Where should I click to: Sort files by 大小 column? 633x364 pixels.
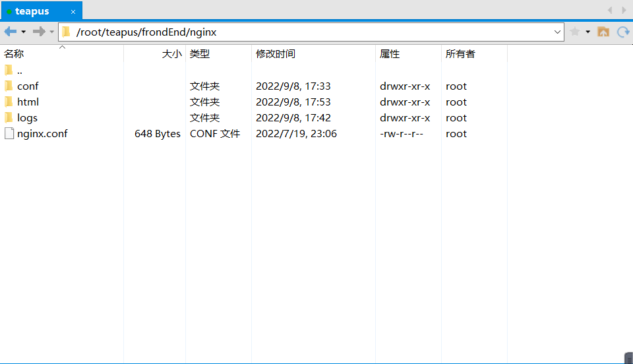[x=171, y=54]
